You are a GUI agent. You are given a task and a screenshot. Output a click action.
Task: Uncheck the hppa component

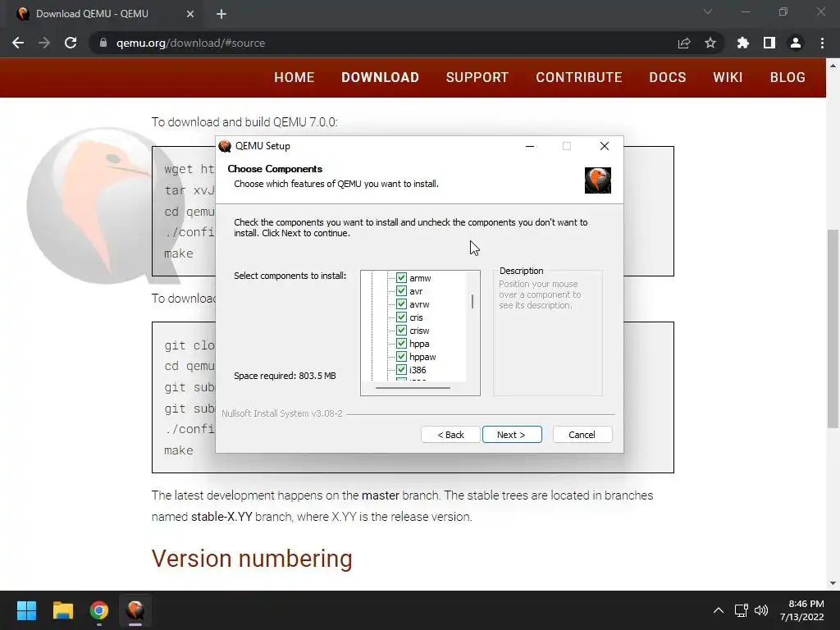(x=401, y=344)
